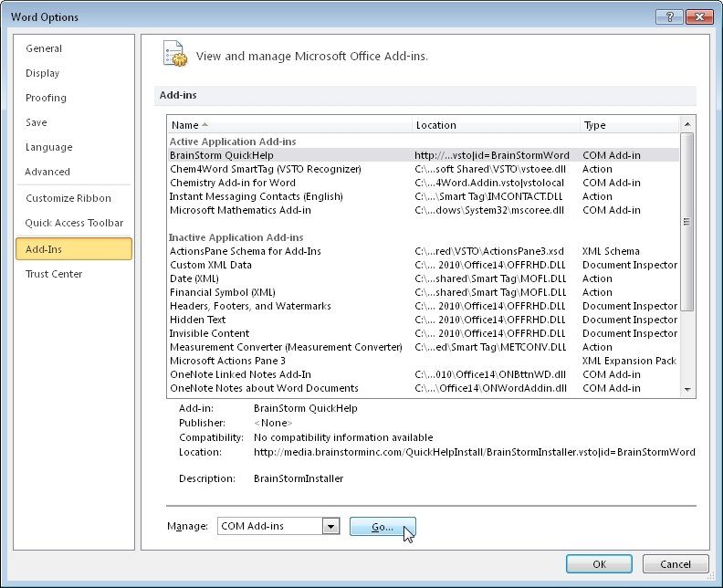Click the Publisher <None> value
Screen dimensions: 723x588
[273, 423]
